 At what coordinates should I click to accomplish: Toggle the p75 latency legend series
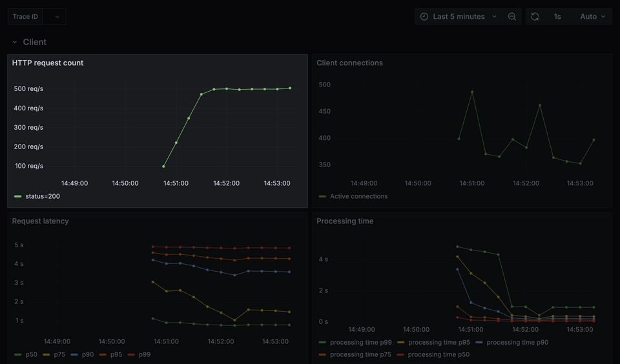click(59, 354)
